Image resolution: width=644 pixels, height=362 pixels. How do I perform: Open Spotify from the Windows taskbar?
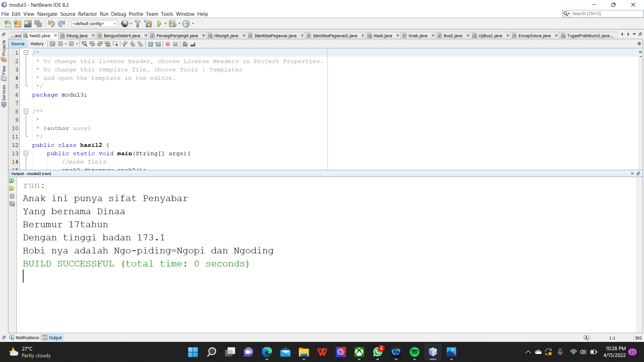414,352
